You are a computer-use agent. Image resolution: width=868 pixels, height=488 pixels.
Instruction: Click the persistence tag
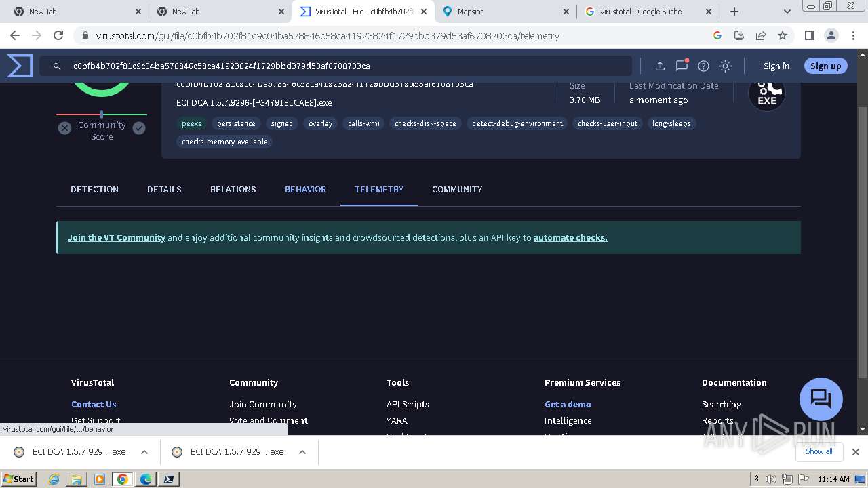click(236, 123)
